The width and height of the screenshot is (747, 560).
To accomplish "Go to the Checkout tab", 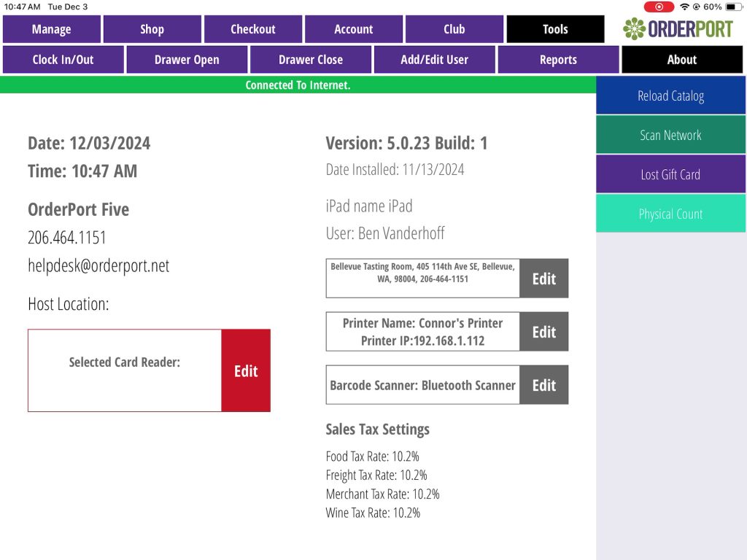I will 253,29.
